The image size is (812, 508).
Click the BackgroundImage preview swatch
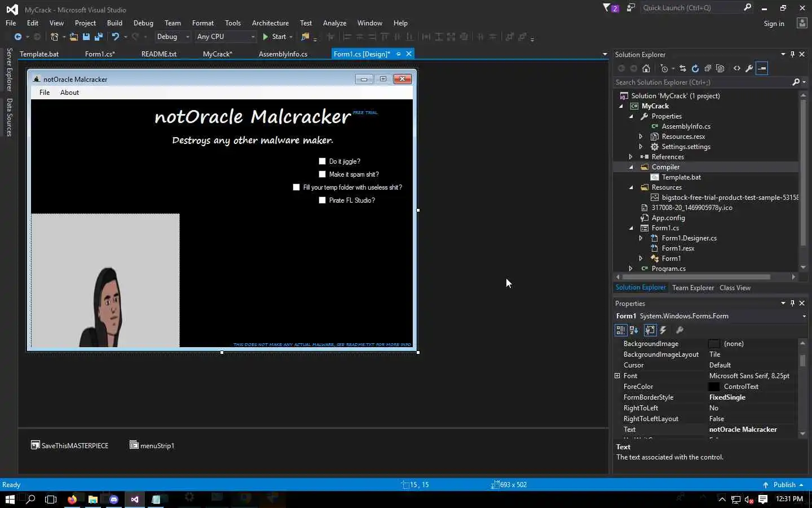(714, 344)
